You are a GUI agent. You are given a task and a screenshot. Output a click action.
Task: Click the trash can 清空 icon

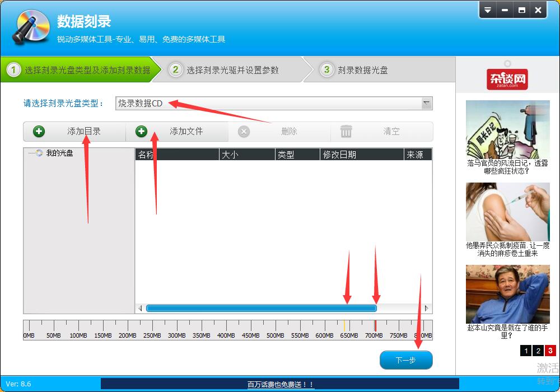346,132
